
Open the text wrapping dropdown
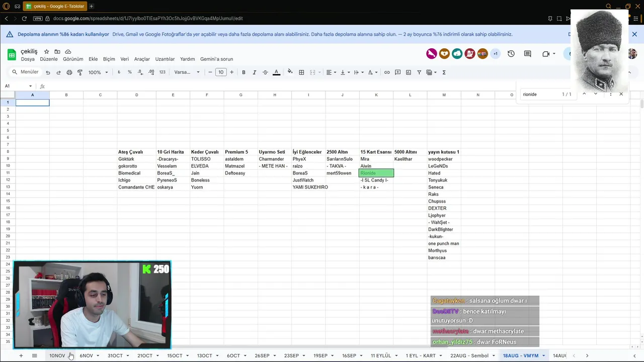[359, 72]
